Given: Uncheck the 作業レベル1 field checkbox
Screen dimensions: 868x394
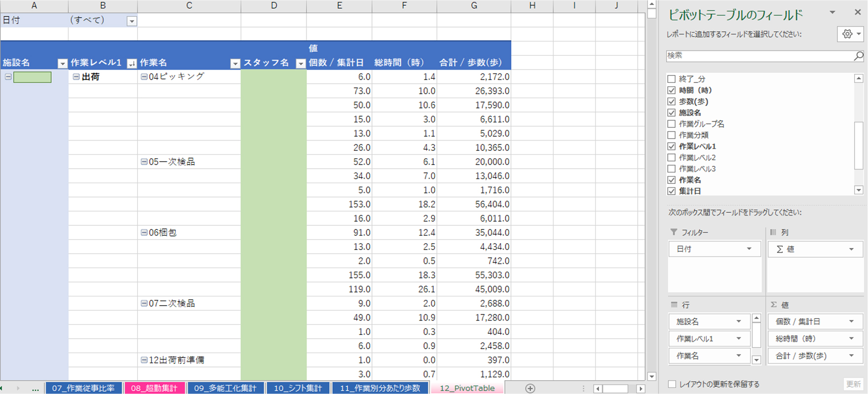Looking at the screenshot, I should [671, 146].
